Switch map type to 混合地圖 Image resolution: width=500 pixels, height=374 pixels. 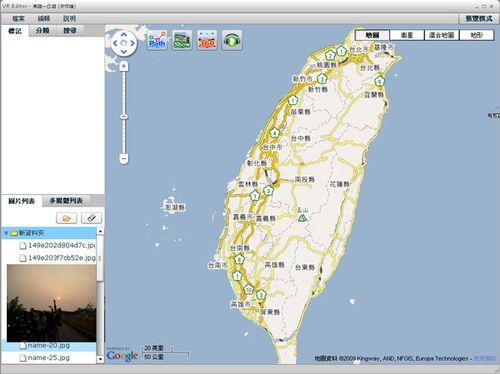pyautogui.click(x=442, y=35)
